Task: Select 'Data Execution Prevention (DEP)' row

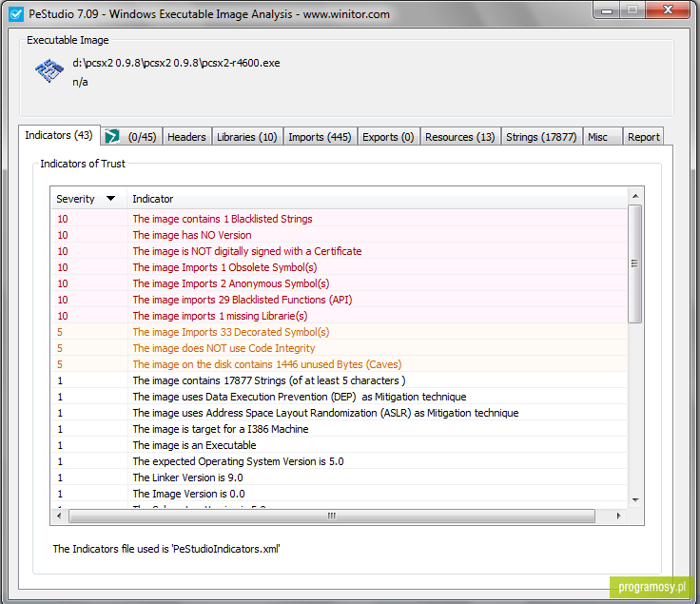Action: coord(339,397)
